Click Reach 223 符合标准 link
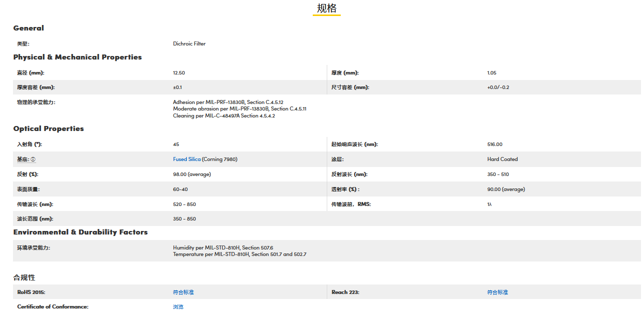Image resolution: width=644 pixels, height=317 pixels. 498,292
